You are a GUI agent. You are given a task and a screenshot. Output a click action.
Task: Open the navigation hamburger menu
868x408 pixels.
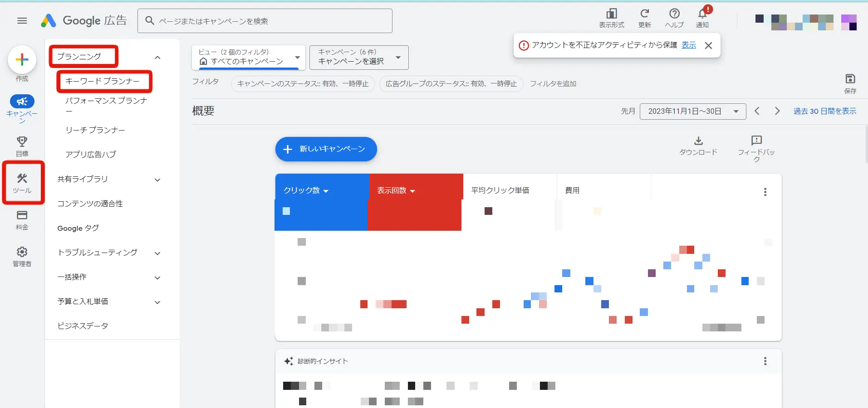coord(22,20)
